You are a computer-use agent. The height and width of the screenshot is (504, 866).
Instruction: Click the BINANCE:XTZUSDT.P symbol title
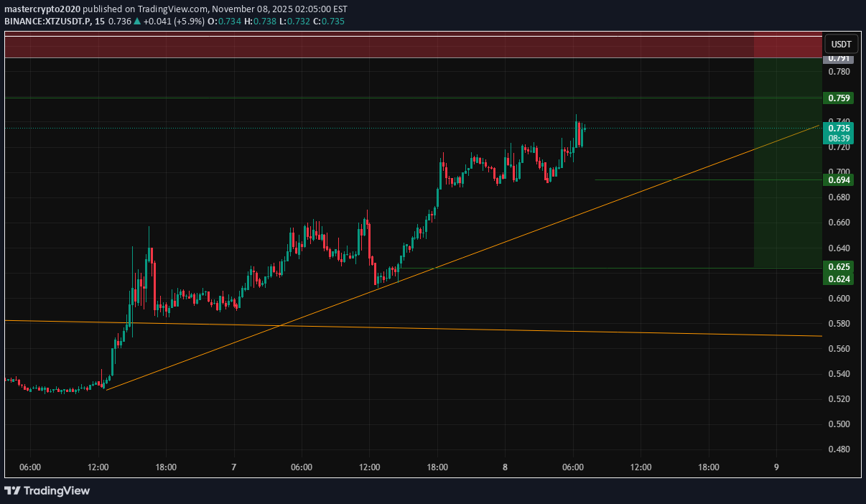coord(47,22)
